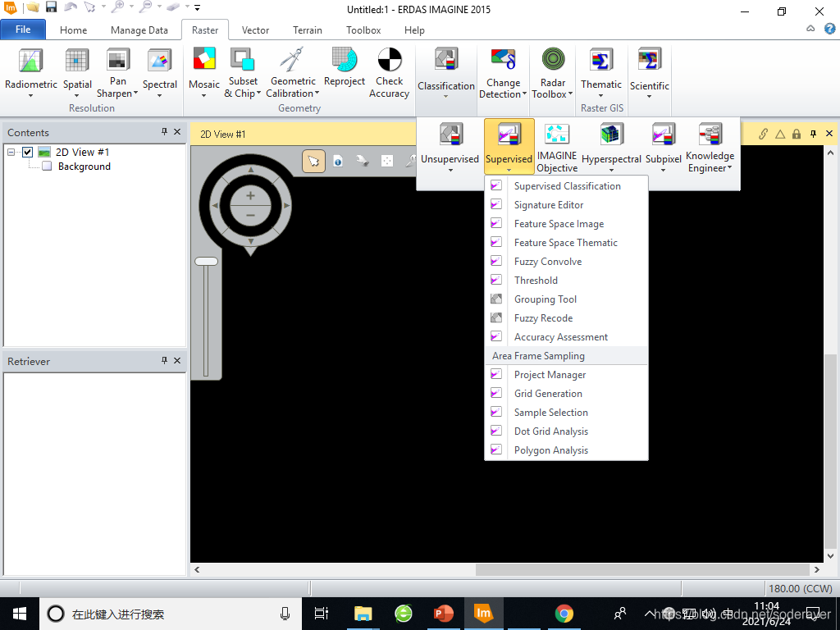Expand the Supervised dropdown arrow

pyautogui.click(x=509, y=170)
